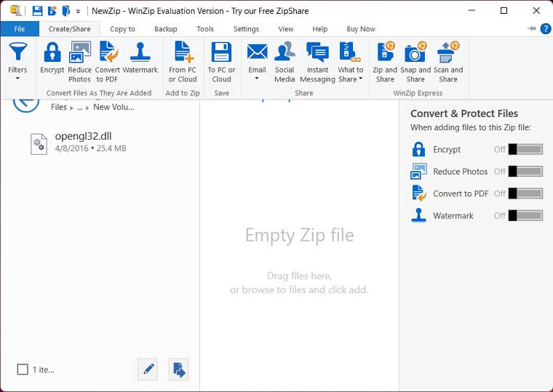Click the third quick access toolbar icon
Viewport: 553px width, 392px height.
(x=66, y=11)
